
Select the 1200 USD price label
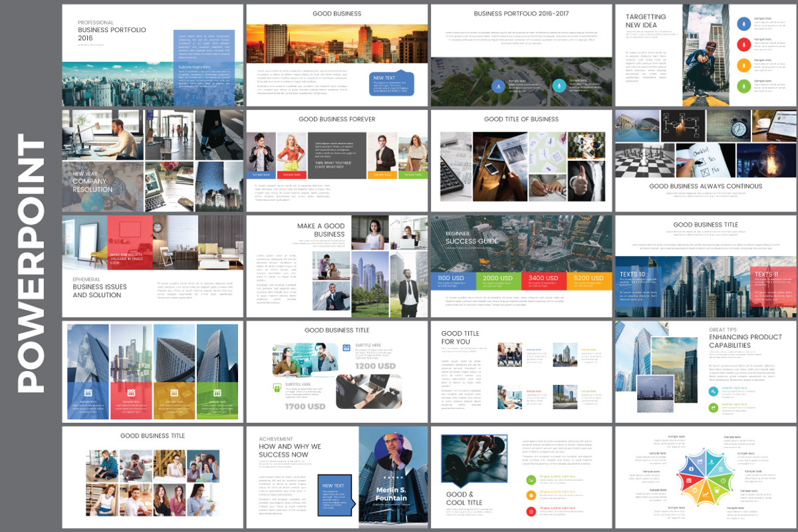tap(375, 366)
